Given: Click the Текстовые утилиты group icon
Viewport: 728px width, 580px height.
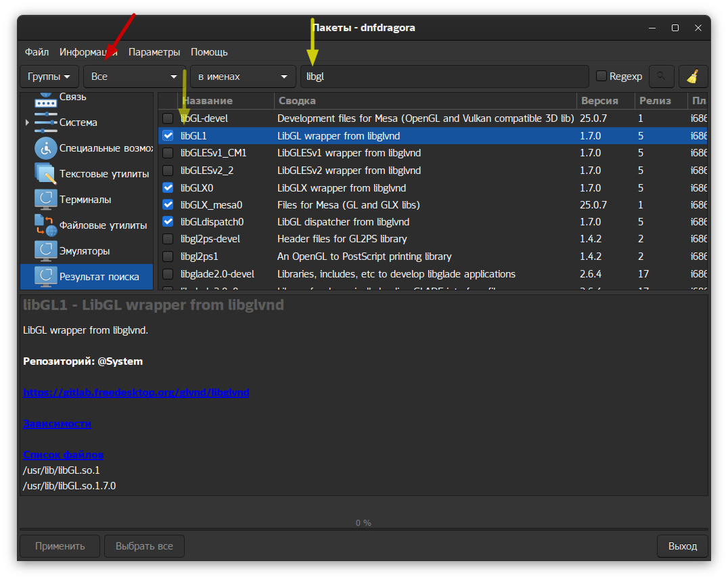Looking at the screenshot, I should (45, 174).
